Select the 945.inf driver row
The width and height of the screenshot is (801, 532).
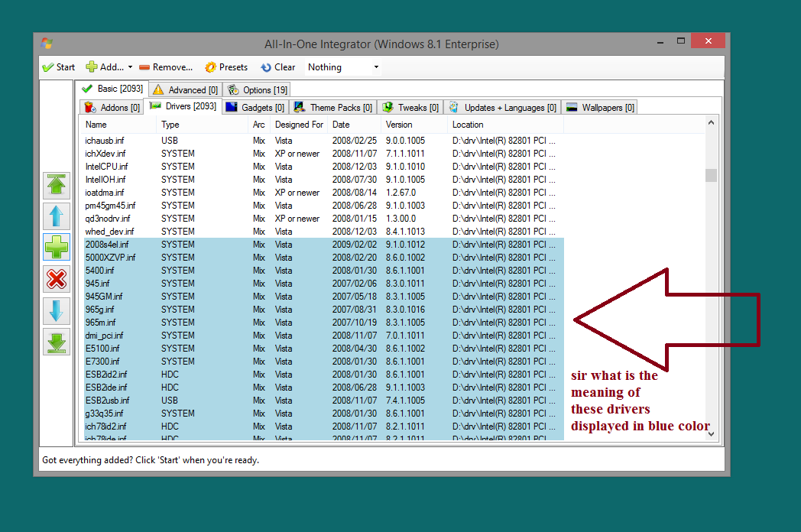[324, 284]
